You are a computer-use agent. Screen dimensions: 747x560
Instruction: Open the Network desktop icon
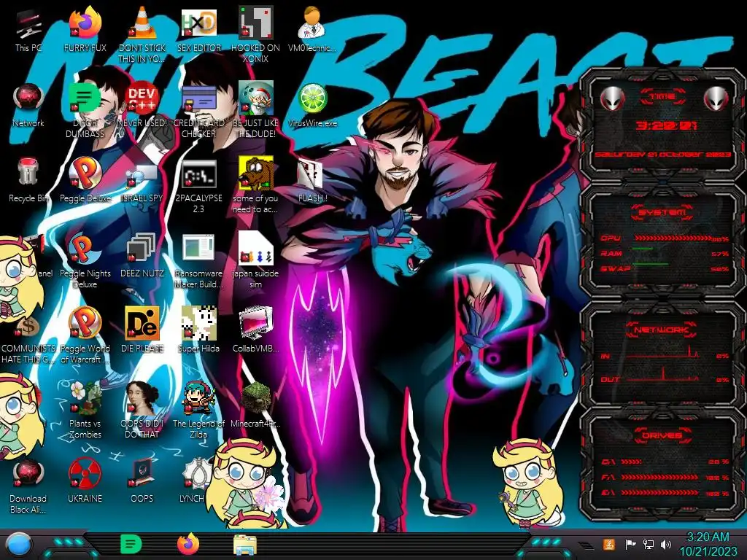tap(28, 106)
